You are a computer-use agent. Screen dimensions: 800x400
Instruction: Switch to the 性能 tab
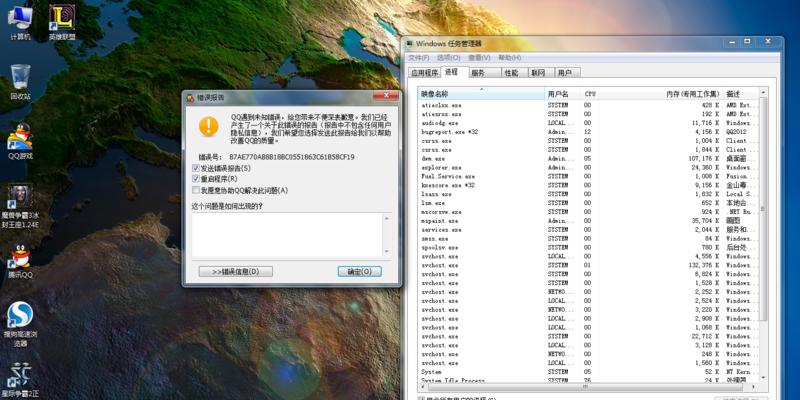pos(513,73)
